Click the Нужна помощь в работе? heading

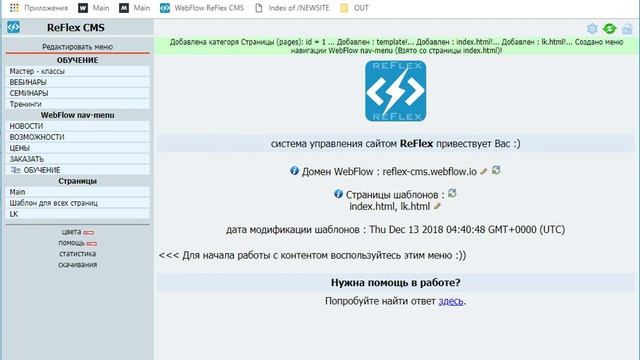pyautogui.click(x=396, y=282)
